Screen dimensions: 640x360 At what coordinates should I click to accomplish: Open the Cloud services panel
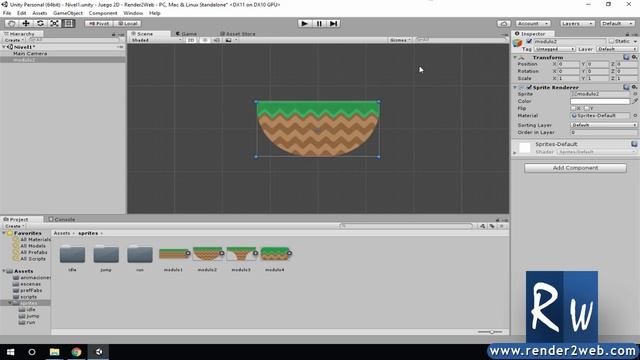(504, 24)
